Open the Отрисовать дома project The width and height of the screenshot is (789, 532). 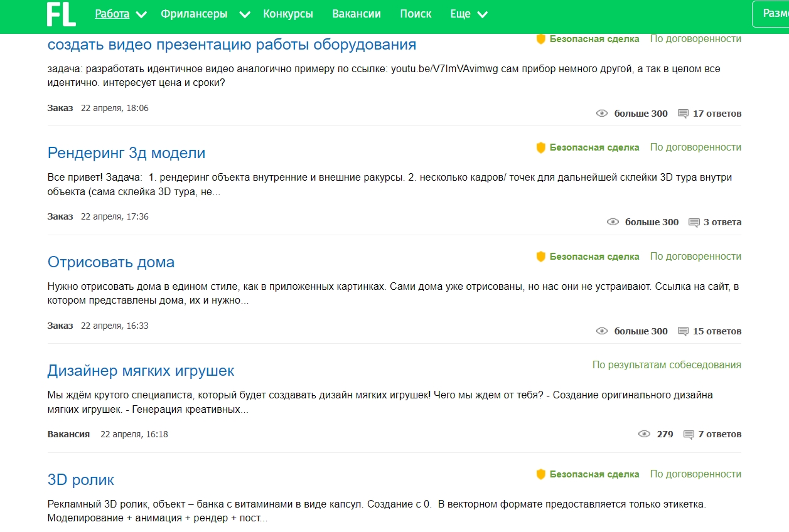pyautogui.click(x=111, y=262)
